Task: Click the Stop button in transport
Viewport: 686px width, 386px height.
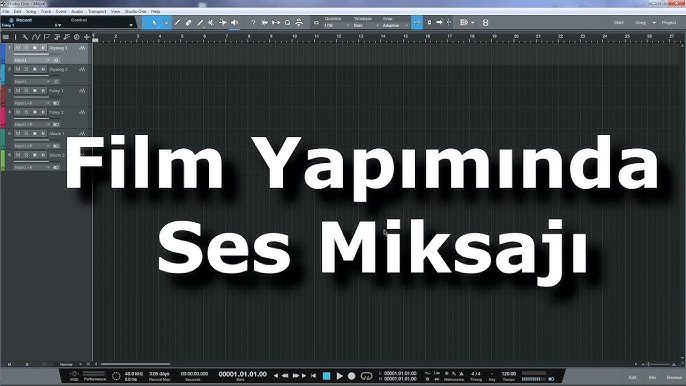Action: (326, 375)
